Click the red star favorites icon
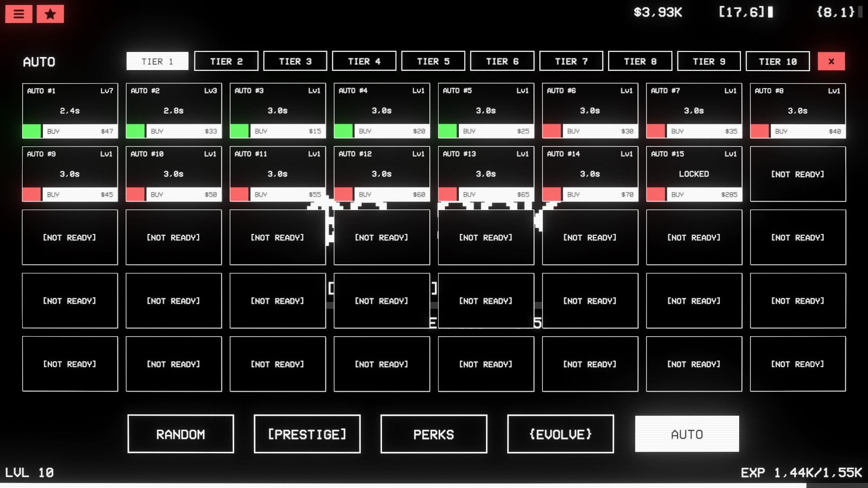868x488 pixels. point(50,14)
